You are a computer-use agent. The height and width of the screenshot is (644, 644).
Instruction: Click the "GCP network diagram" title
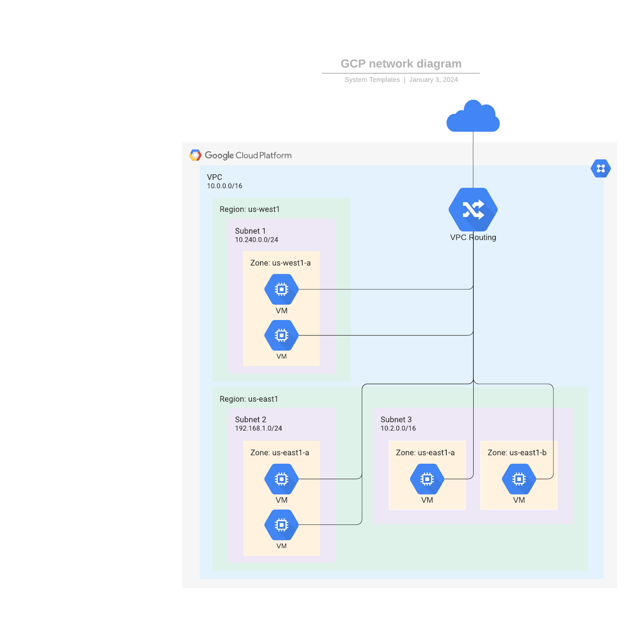point(401,64)
